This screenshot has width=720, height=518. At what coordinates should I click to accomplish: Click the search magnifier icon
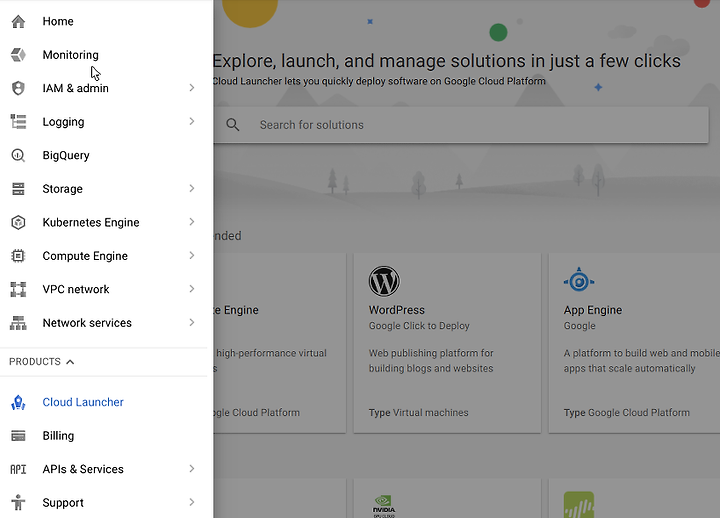click(x=233, y=124)
